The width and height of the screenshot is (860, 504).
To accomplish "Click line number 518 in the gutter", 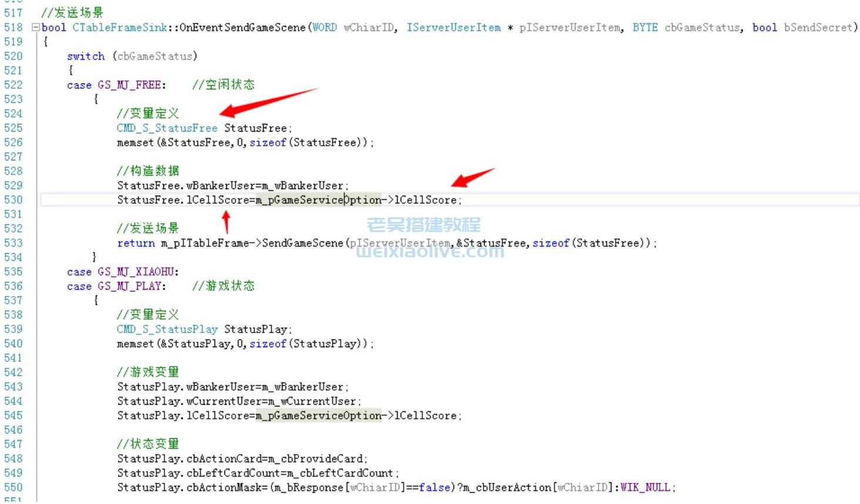I will pos(13,28).
